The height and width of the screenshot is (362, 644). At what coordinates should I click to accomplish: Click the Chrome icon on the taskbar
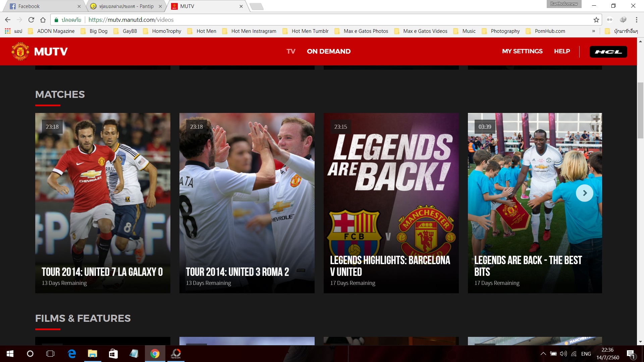point(155,354)
